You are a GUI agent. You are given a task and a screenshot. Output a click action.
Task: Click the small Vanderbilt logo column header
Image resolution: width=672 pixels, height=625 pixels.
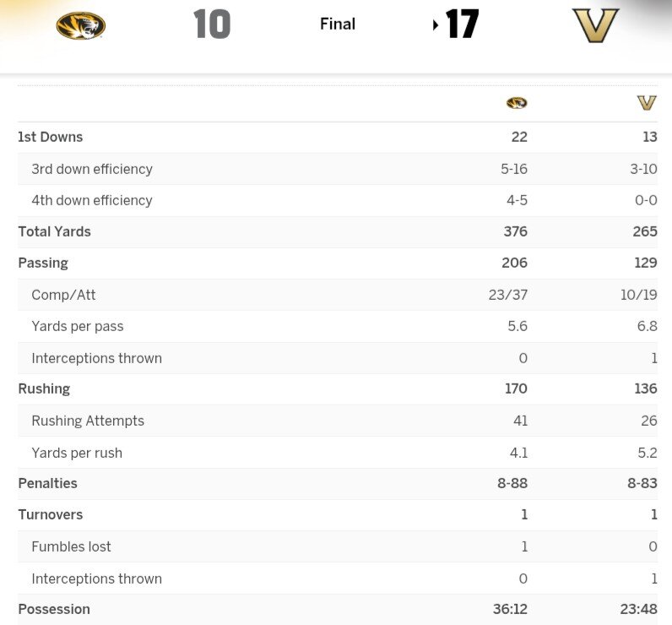click(x=647, y=103)
